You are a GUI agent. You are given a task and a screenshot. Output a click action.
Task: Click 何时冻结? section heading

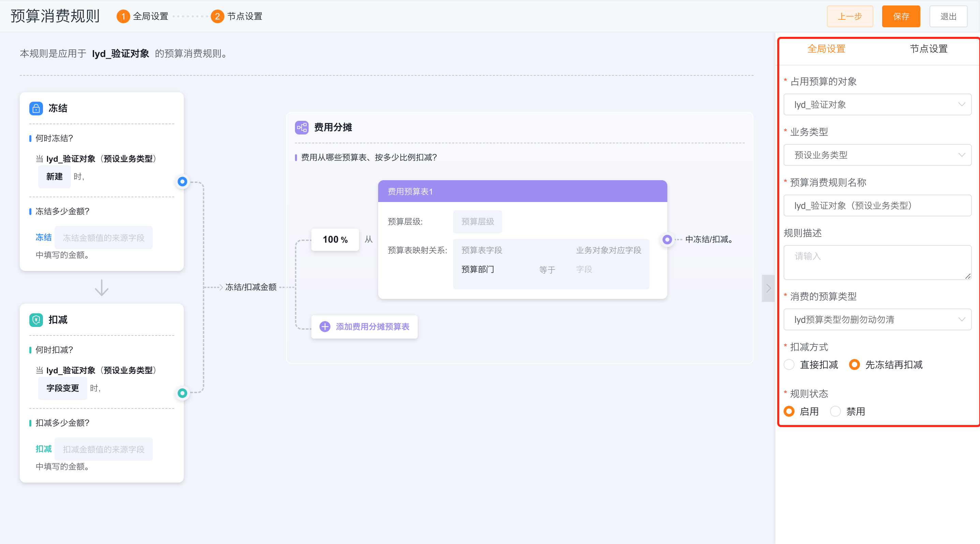[54, 138]
